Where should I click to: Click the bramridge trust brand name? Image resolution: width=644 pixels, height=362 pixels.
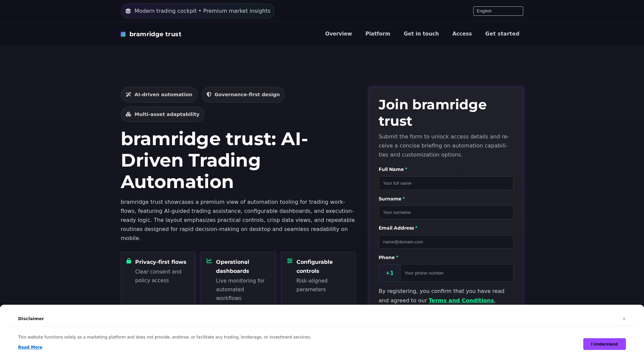pos(155,34)
